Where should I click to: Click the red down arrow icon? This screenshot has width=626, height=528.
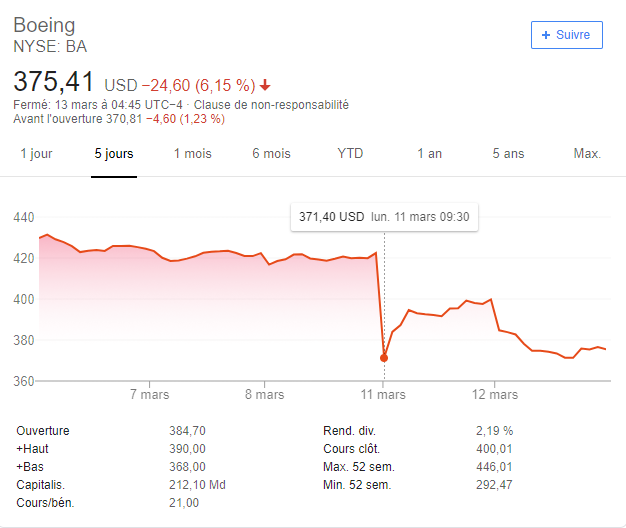[x=265, y=85]
